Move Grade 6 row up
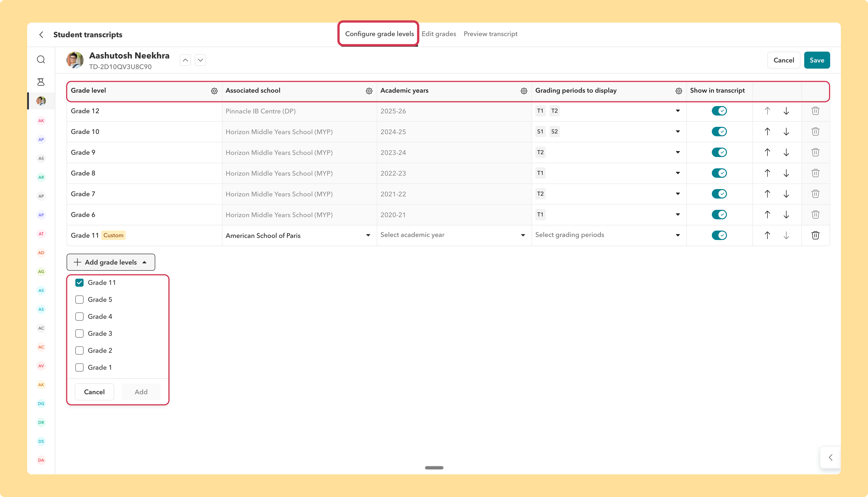The width and height of the screenshot is (868, 497). point(767,215)
